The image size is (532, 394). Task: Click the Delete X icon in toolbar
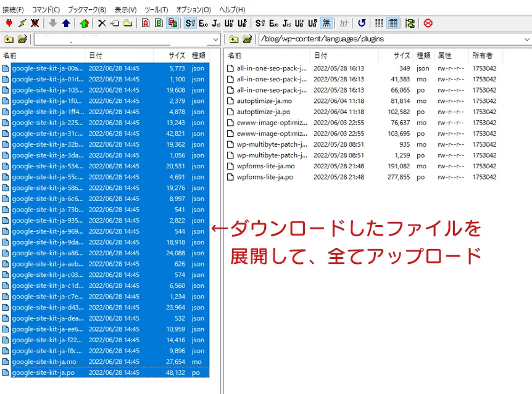point(102,23)
